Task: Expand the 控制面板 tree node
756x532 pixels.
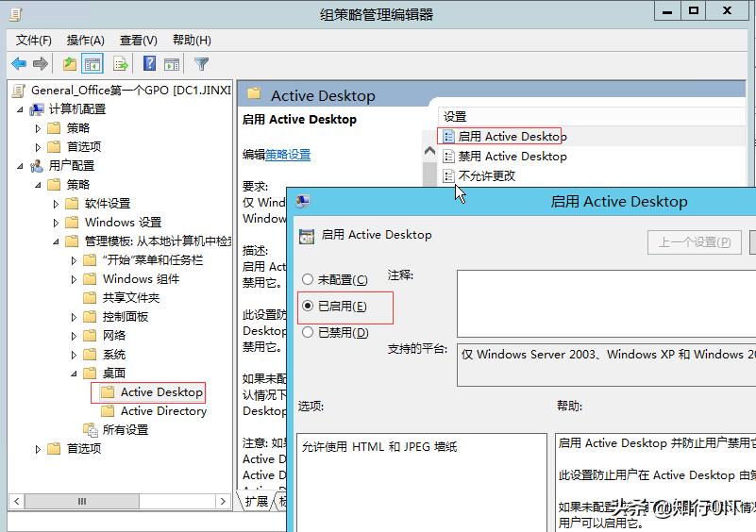Action: click(x=75, y=317)
